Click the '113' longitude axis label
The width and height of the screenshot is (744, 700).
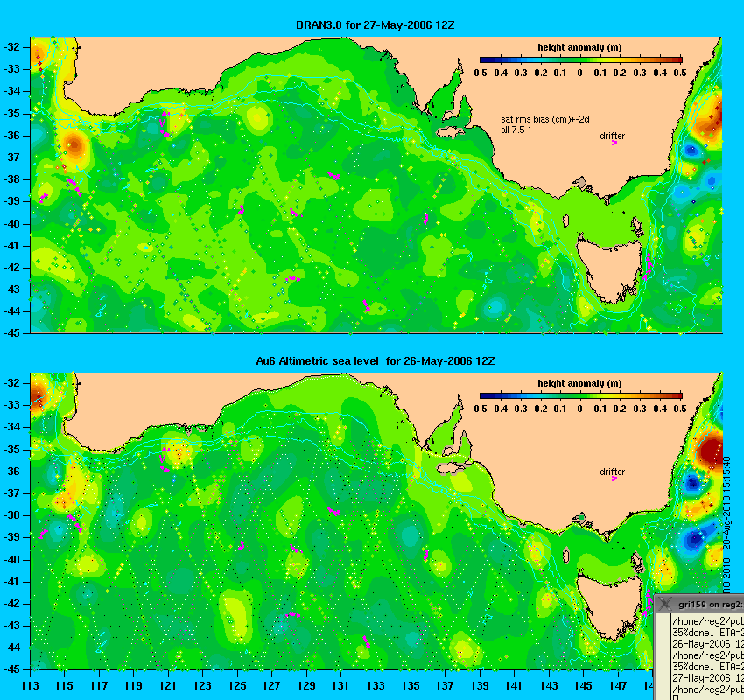tap(30, 686)
